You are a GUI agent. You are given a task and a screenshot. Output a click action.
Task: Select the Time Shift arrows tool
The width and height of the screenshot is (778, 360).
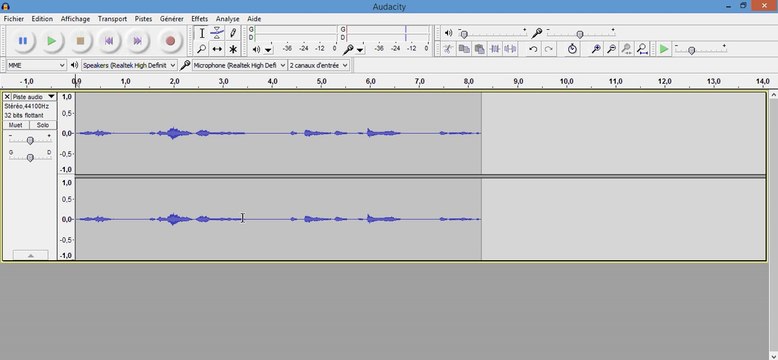pyautogui.click(x=217, y=49)
